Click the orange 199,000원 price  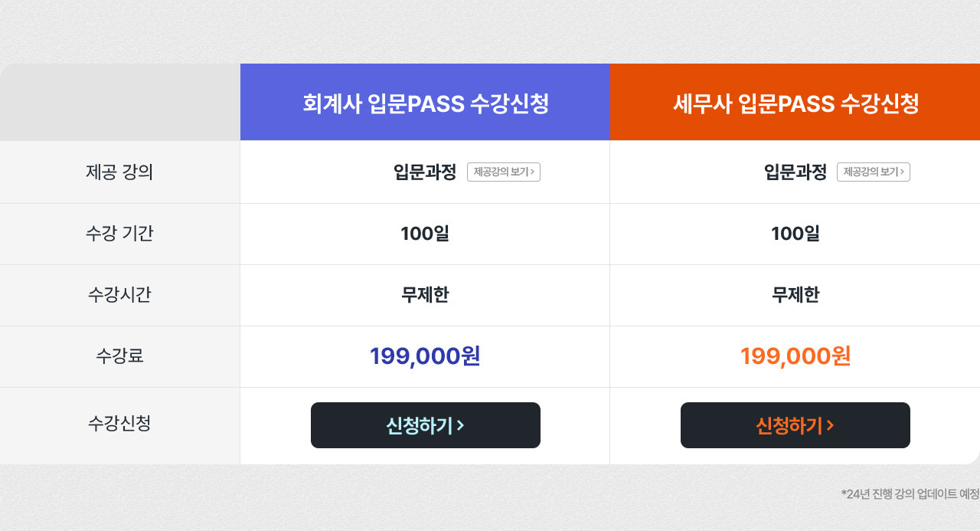pyautogui.click(x=795, y=356)
